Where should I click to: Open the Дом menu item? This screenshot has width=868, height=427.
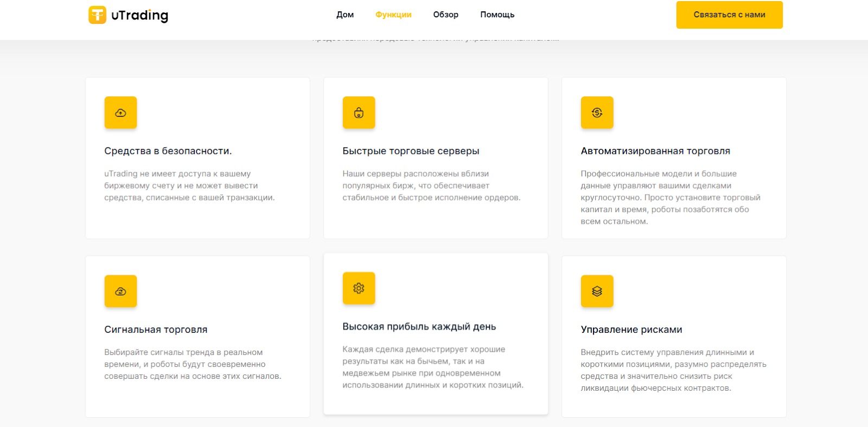[x=345, y=15]
